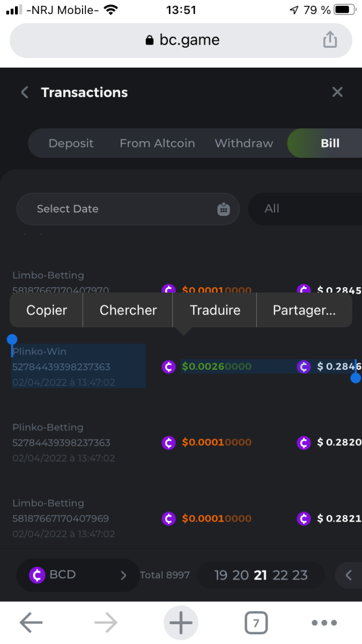Viewport: 362px width, 644px height.
Task: Tap the back chevron beside Transactions
Action: pyautogui.click(x=25, y=92)
